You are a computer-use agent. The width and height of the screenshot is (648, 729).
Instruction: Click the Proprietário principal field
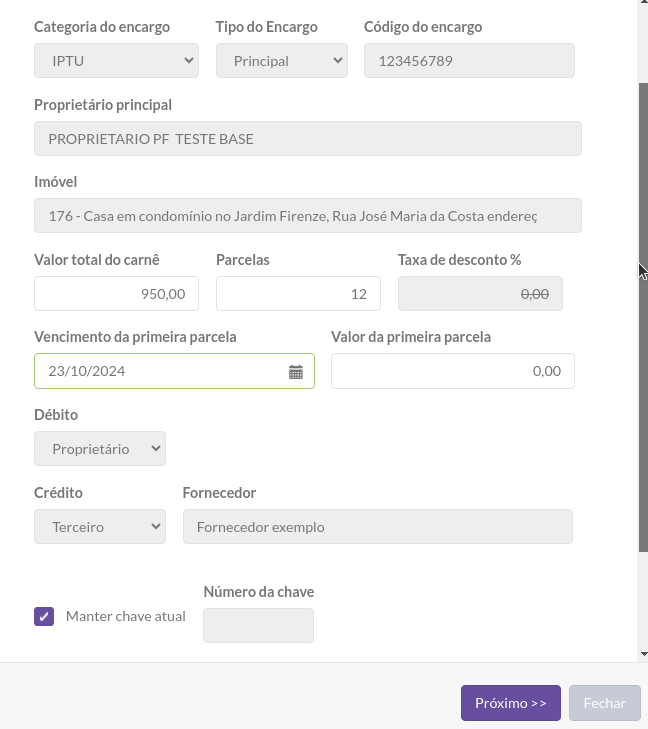click(308, 139)
